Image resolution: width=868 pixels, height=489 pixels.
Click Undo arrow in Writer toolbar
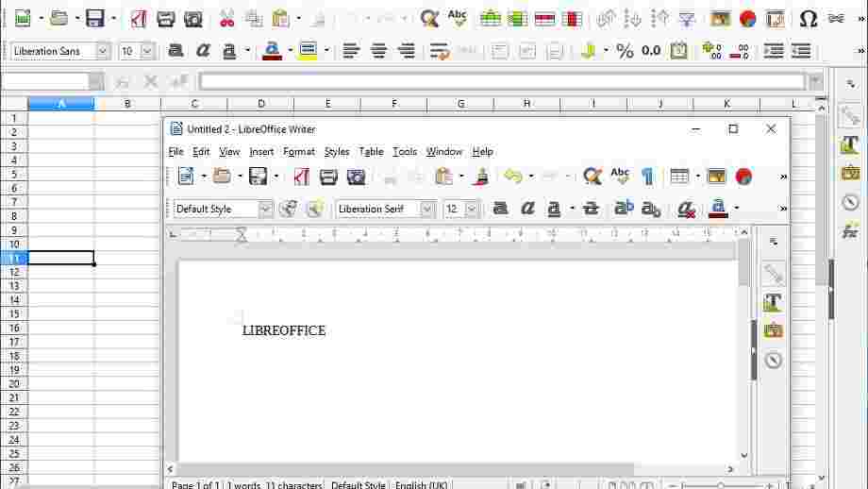pos(513,177)
